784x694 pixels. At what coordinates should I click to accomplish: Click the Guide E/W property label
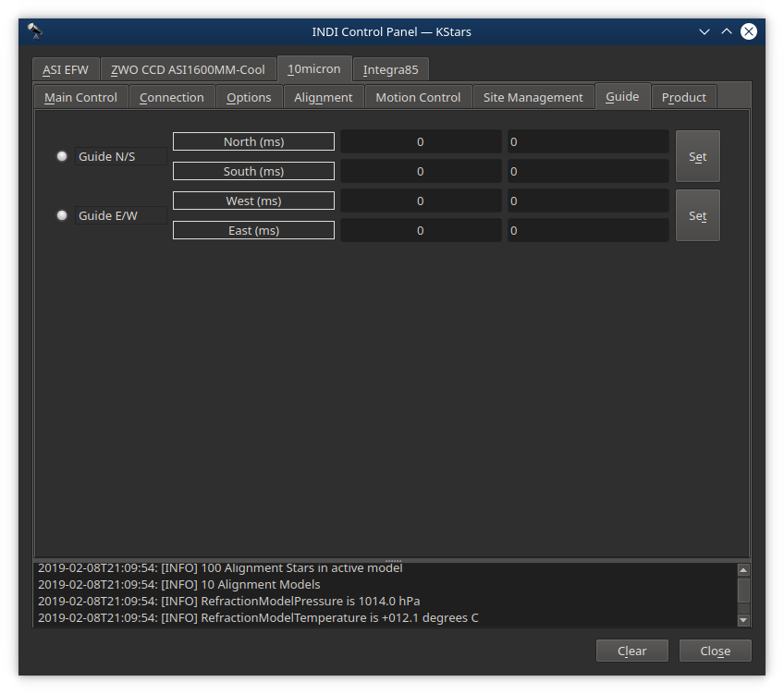click(x=121, y=215)
